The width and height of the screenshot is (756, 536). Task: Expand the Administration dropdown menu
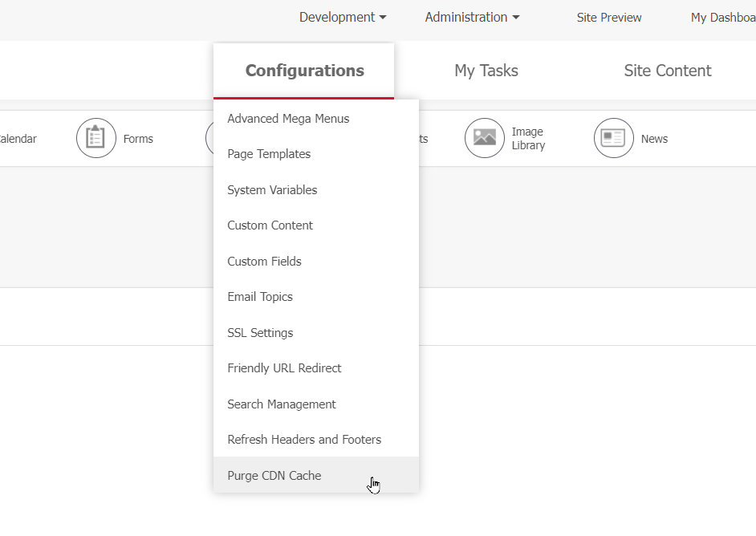coord(472,18)
